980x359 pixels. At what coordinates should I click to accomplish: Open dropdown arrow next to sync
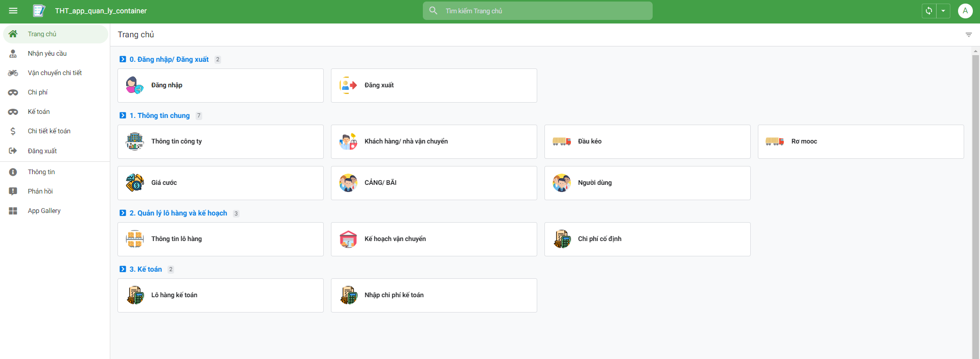943,11
